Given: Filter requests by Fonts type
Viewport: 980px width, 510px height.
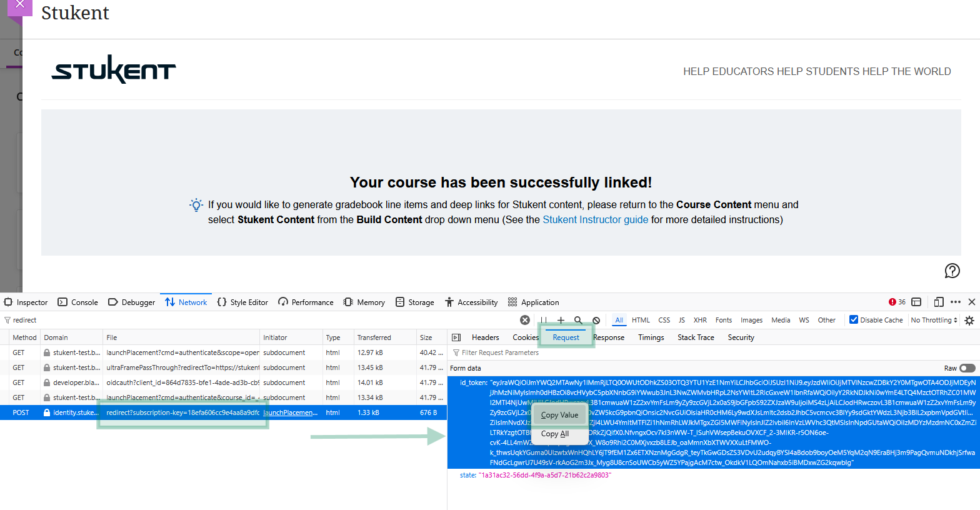Looking at the screenshot, I should pos(724,320).
